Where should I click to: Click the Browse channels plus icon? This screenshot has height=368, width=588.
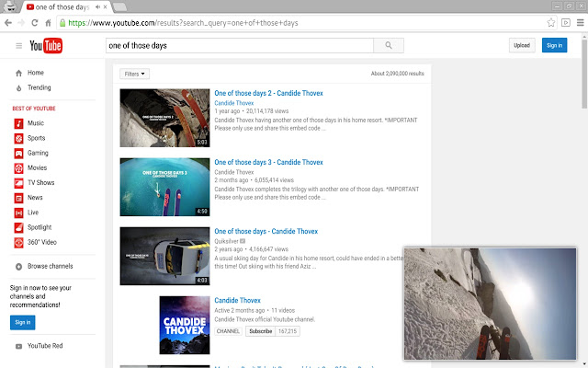click(18, 267)
